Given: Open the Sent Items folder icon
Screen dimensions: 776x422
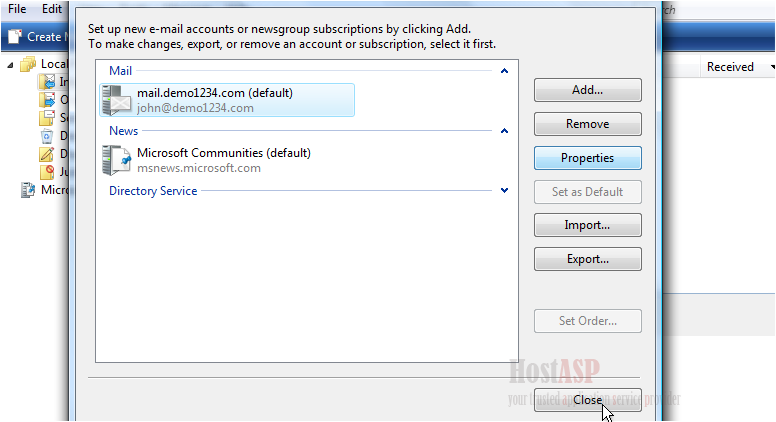Looking at the screenshot, I should (47, 118).
